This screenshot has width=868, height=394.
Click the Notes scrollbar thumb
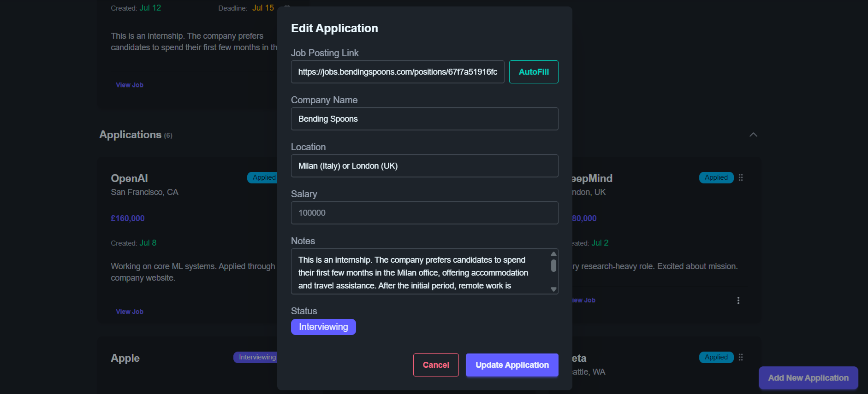[x=553, y=265]
